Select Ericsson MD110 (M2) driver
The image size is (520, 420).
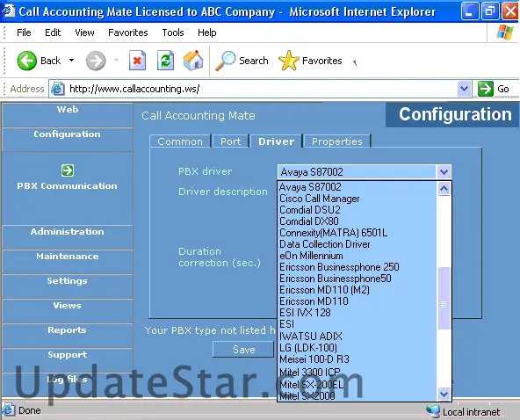357,290
